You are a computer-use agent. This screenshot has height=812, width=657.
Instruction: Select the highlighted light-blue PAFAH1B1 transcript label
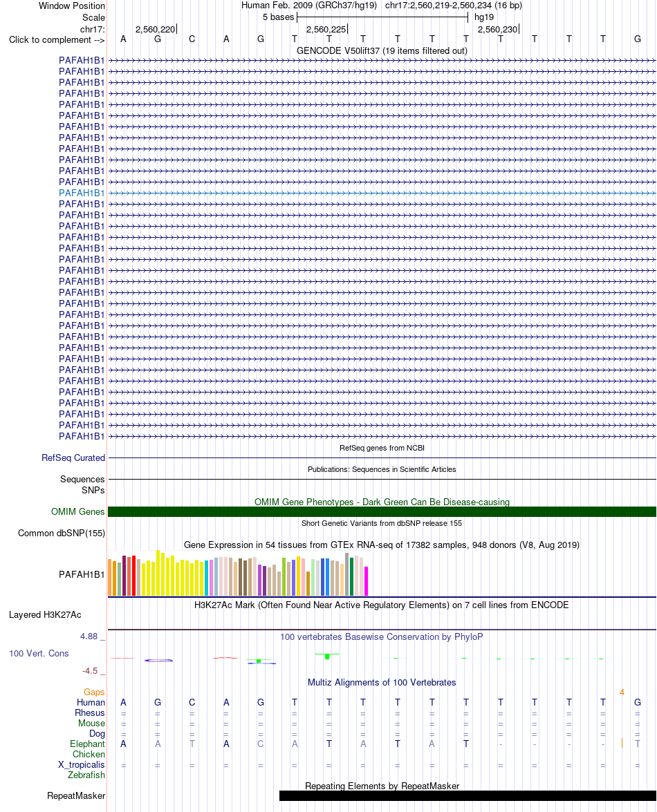82,193
